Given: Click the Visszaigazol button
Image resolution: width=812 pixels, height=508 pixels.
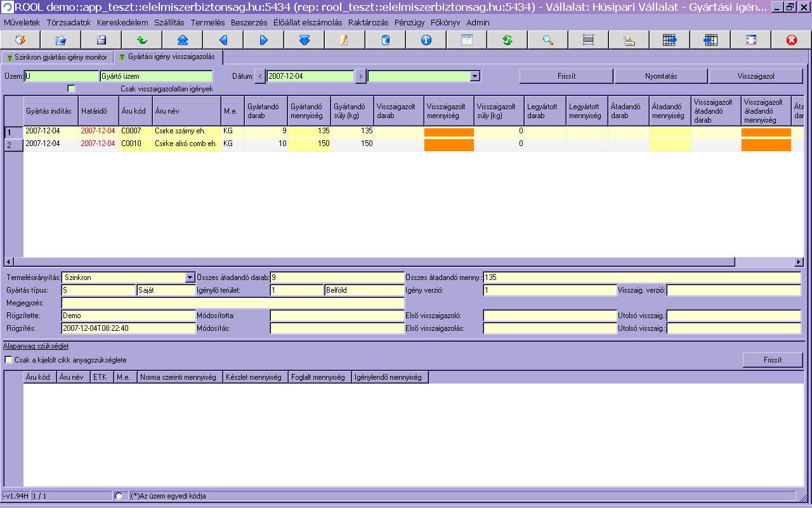Looking at the screenshot, I should tap(756, 76).
